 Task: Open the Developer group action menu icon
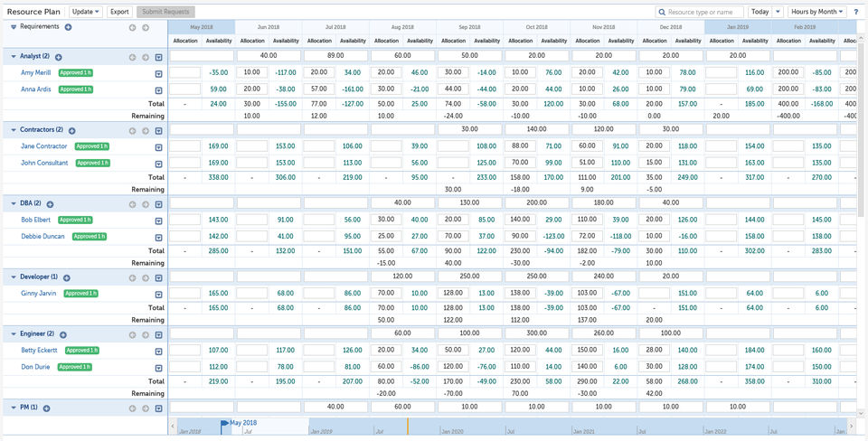[x=158, y=277]
